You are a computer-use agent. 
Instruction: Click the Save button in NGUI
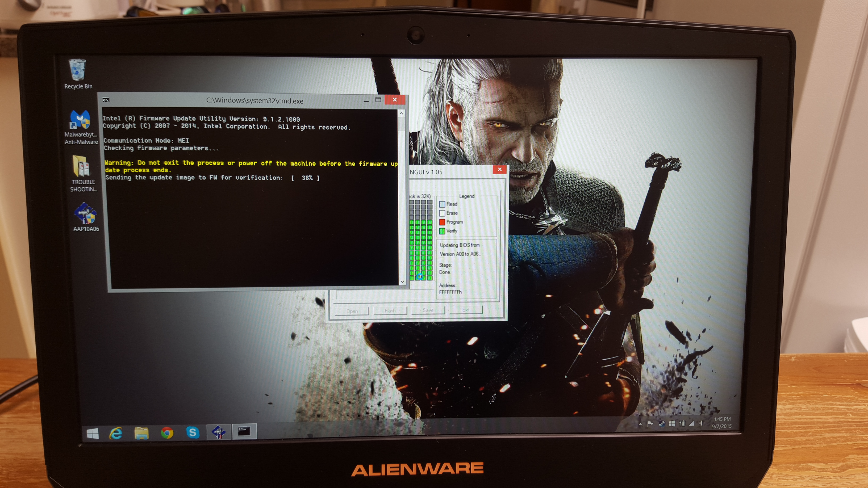(428, 310)
